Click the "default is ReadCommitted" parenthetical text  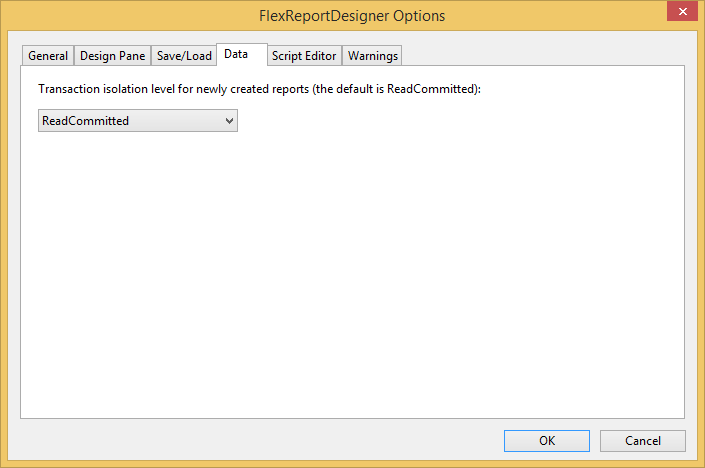pos(397,89)
